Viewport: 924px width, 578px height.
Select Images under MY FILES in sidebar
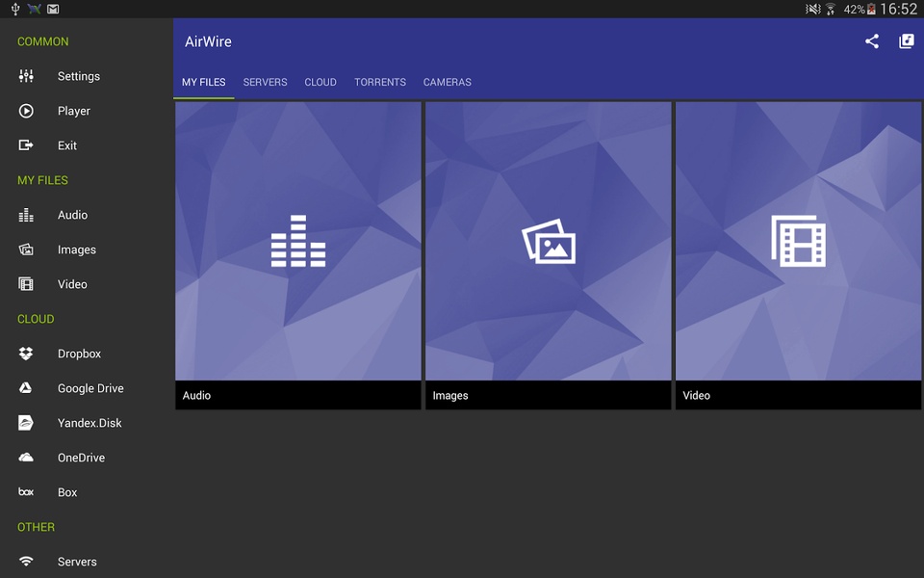87,250
